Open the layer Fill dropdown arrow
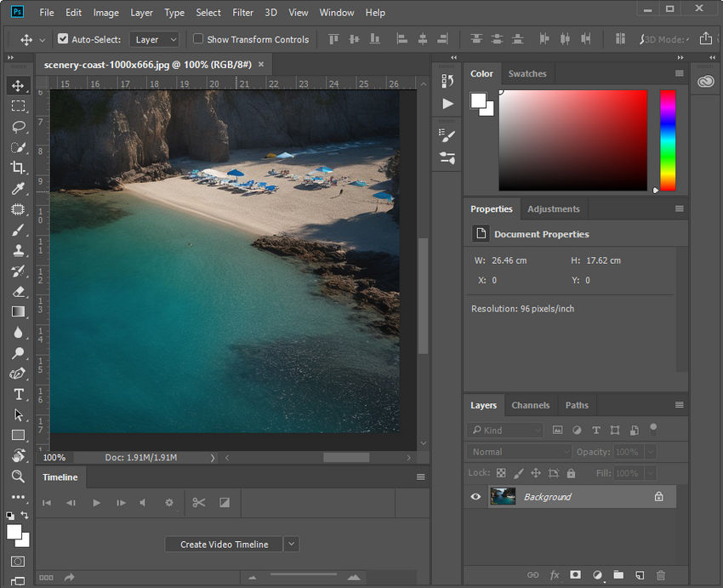The height and width of the screenshot is (588, 723). coord(651,473)
